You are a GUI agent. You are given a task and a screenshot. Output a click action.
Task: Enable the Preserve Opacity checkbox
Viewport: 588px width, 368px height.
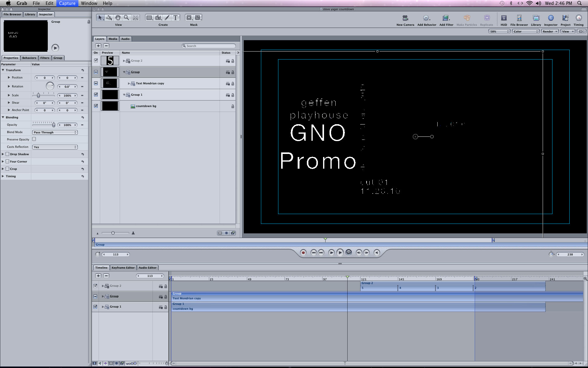click(x=34, y=139)
